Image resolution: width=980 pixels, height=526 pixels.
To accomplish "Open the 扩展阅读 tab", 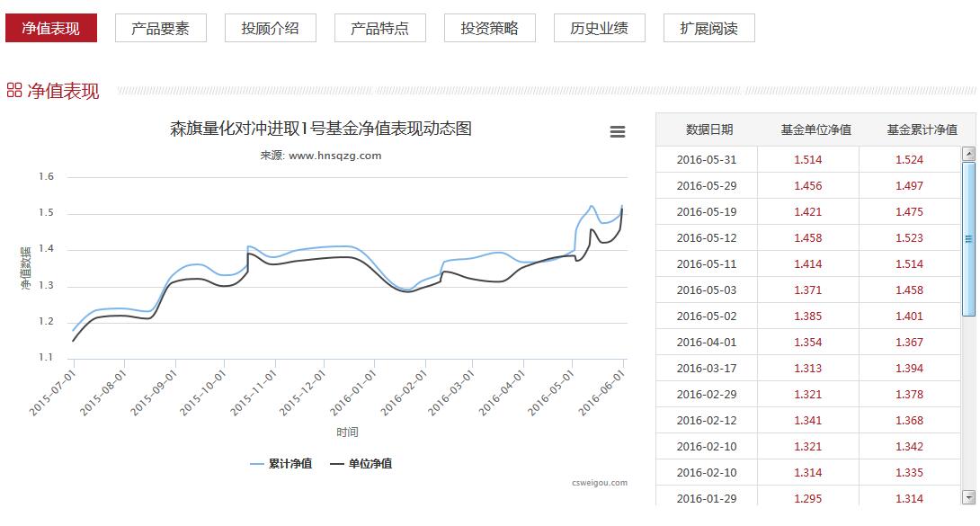I will tap(708, 28).
